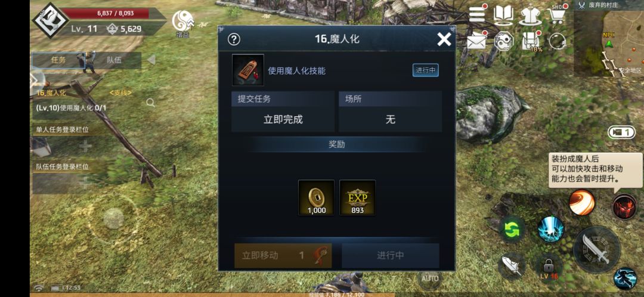Click the 立即移动 button
This screenshot has width=644, height=297.
coord(283,255)
